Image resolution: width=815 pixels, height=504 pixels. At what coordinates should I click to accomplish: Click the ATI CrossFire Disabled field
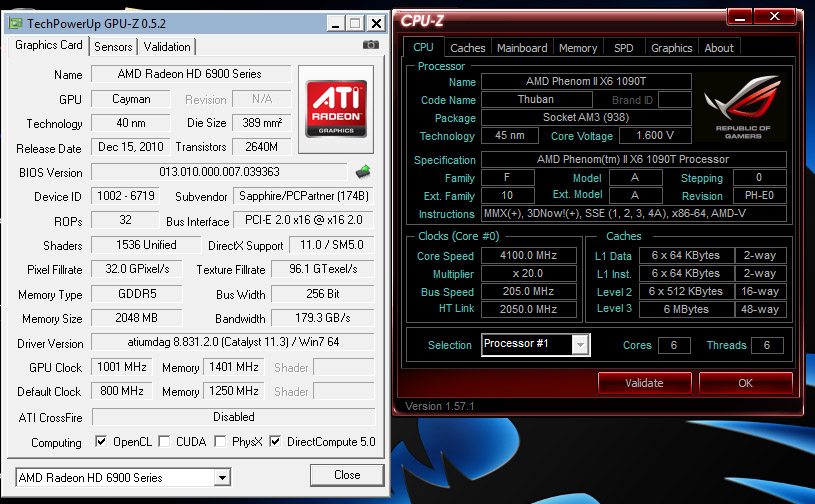point(233,417)
